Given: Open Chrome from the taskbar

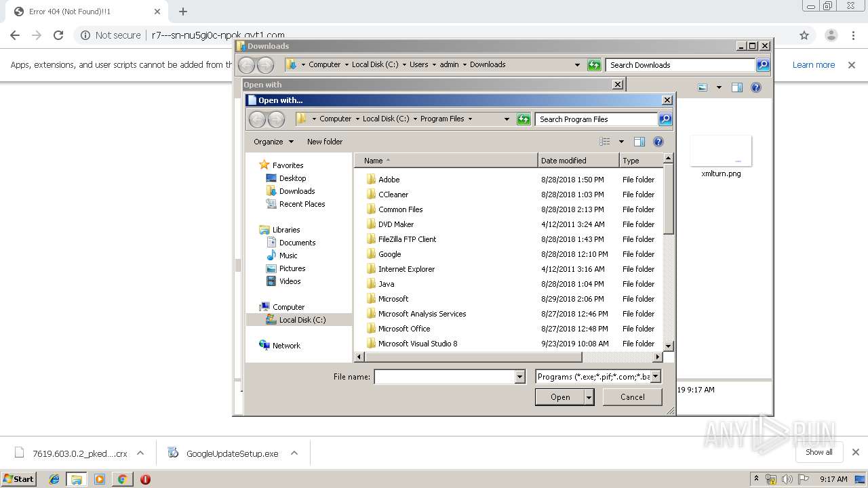Looking at the screenshot, I should pos(122,479).
